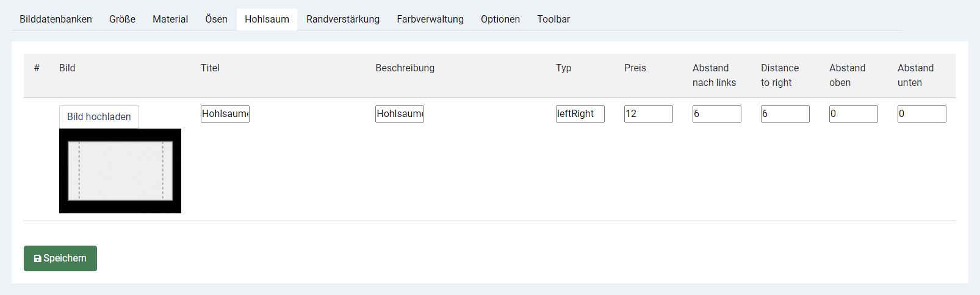Click the Abstand unten input field

pos(922,114)
